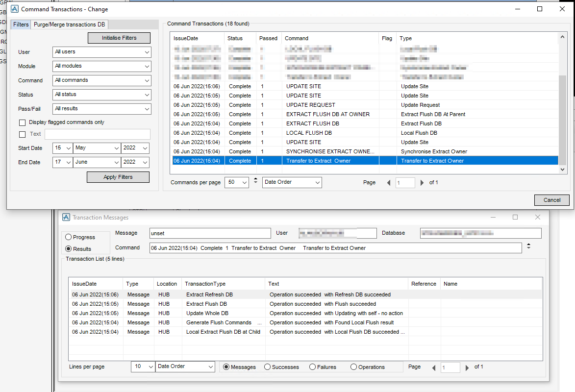Viewport: 575px width, 392px height.
Task: Click the up/down stepper beside Command field
Action: click(x=528, y=246)
